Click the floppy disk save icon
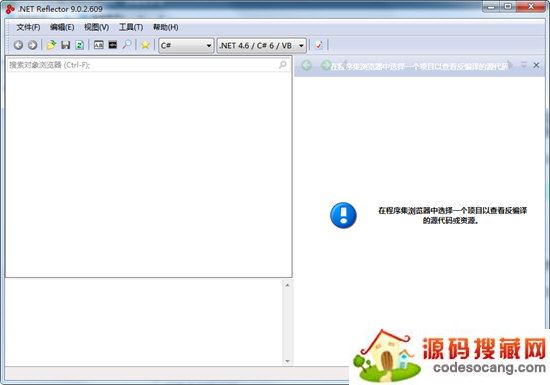The width and height of the screenshot is (550, 385). [x=66, y=45]
